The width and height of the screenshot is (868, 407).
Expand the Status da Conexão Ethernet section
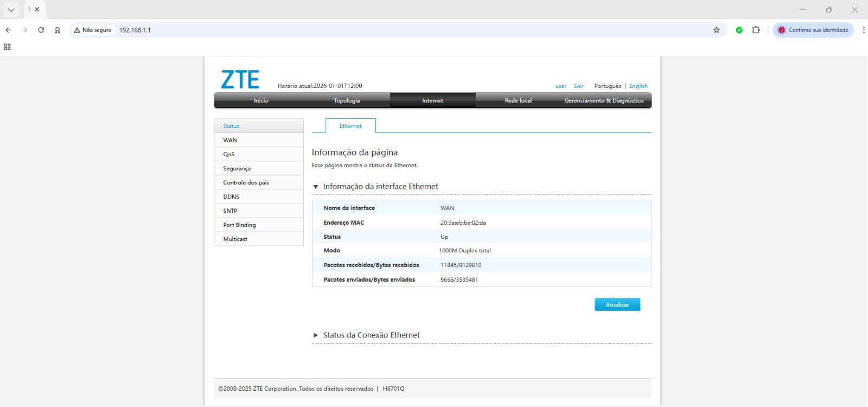pyautogui.click(x=316, y=335)
